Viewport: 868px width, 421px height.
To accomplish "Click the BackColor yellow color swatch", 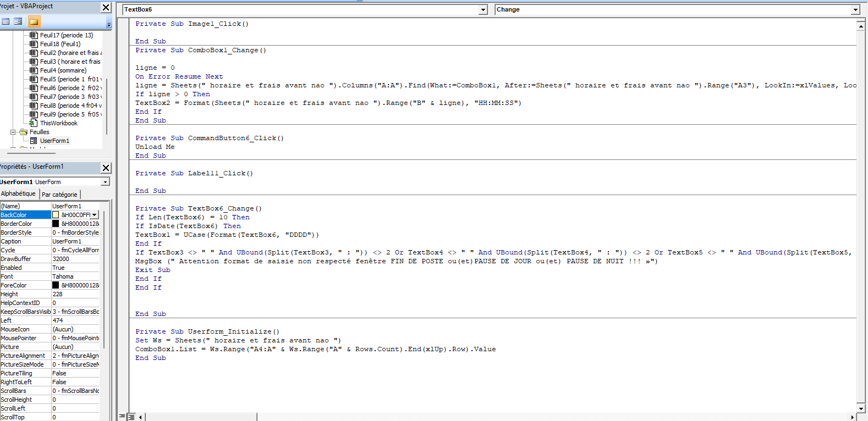I will pyautogui.click(x=56, y=215).
